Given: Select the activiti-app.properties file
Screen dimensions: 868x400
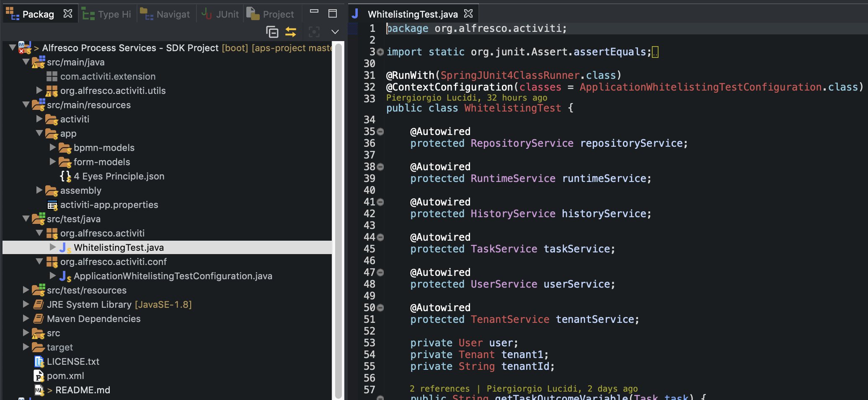Looking at the screenshot, I should point(109,205).
